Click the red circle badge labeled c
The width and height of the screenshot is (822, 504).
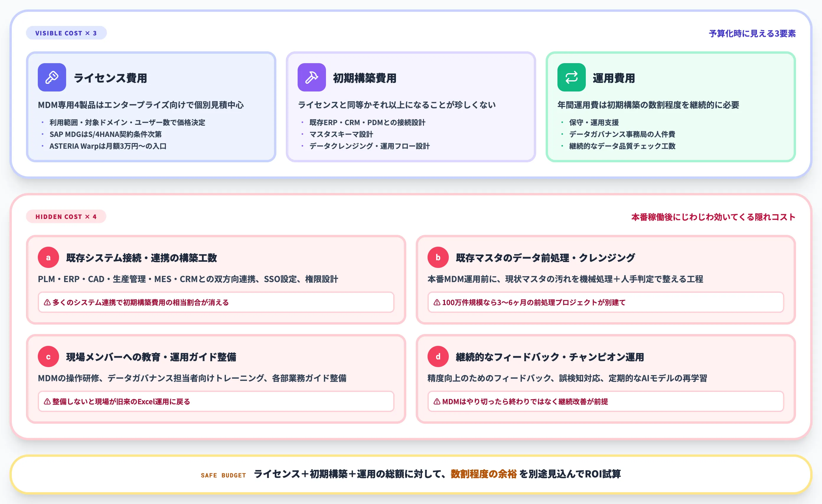48,357
